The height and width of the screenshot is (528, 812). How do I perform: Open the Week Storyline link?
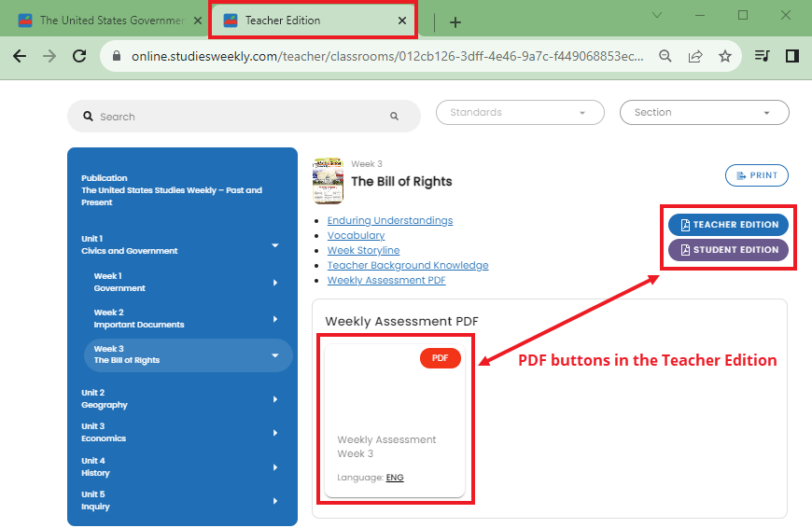click(x=364, y=251)
